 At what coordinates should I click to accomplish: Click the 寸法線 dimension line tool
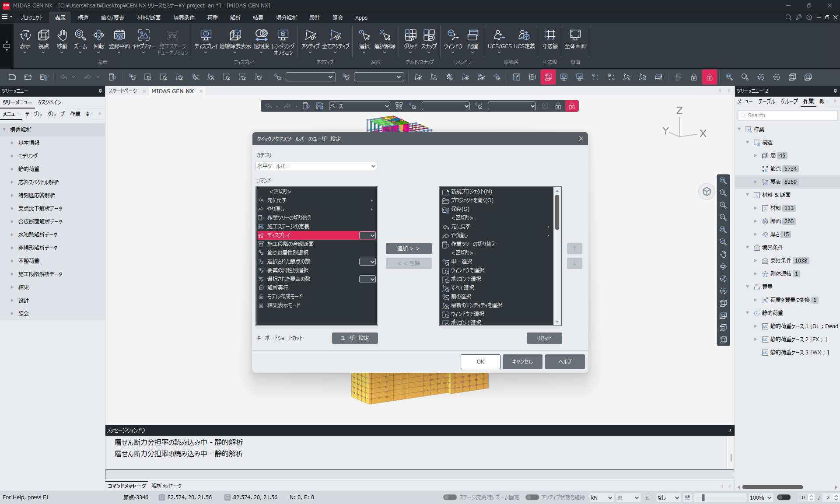[550, 40]
